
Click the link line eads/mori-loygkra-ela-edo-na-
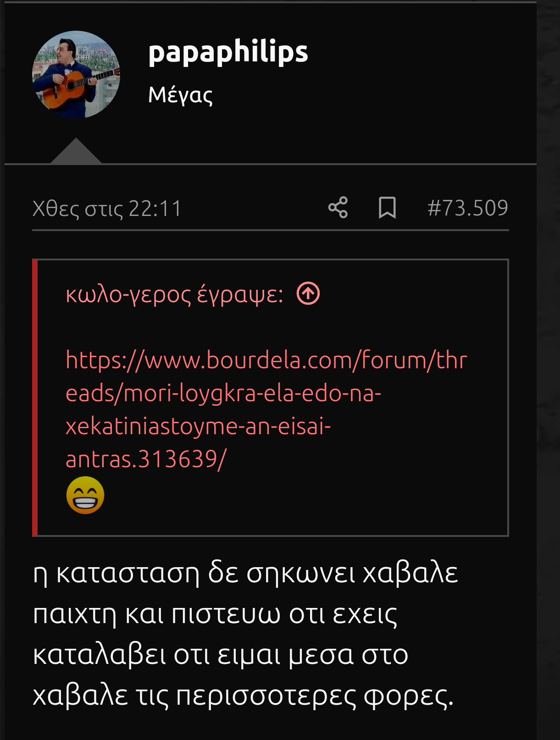pos(223,393)
